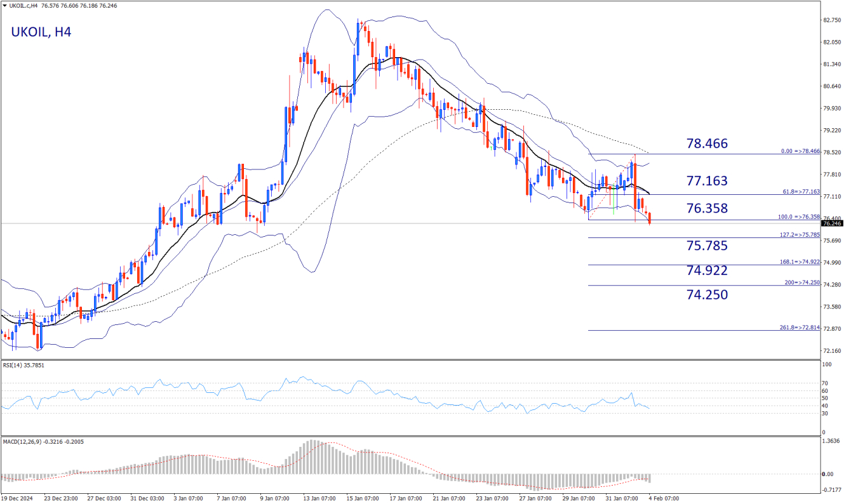The height and width of the screenshot is (504, 846).
Task: Select the 127.2=>75.785 Fibonacci level label
Action: coord(800,235)
